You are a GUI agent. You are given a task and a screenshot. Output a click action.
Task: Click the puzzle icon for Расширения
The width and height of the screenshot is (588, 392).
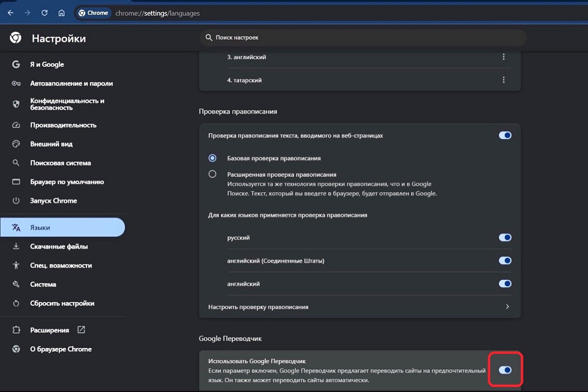[x=16, y=330]
